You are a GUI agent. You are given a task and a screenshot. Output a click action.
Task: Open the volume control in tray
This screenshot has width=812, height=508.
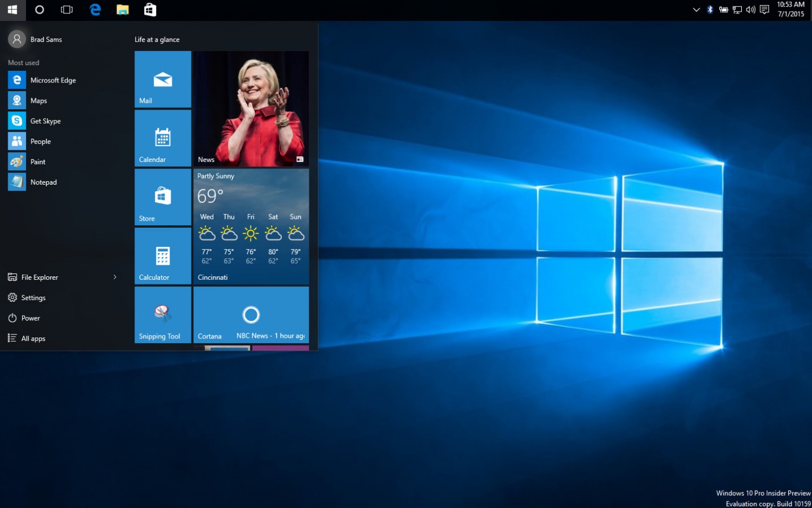[x=751, y=9]
